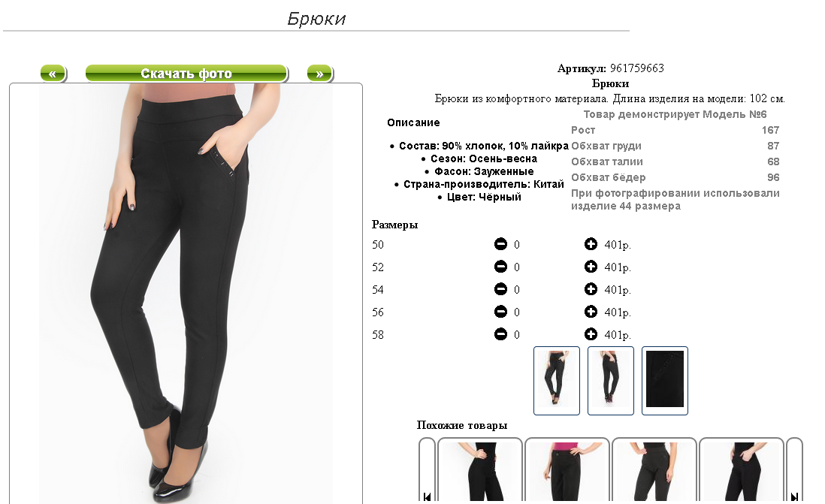825x504 pixels.
Task: Decrease quantity for size 50
Action: click(500, 244)
